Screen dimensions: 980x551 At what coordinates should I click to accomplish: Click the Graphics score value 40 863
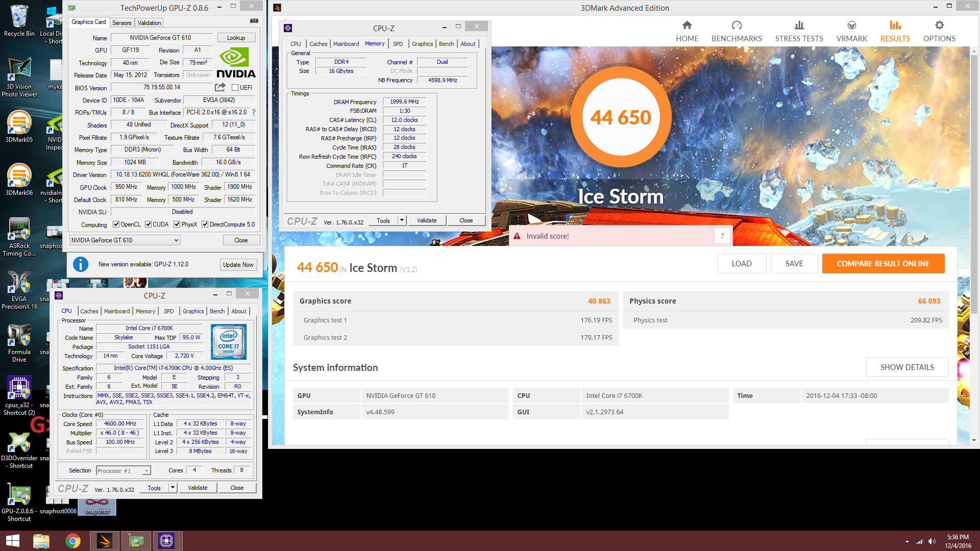point(599,301)
